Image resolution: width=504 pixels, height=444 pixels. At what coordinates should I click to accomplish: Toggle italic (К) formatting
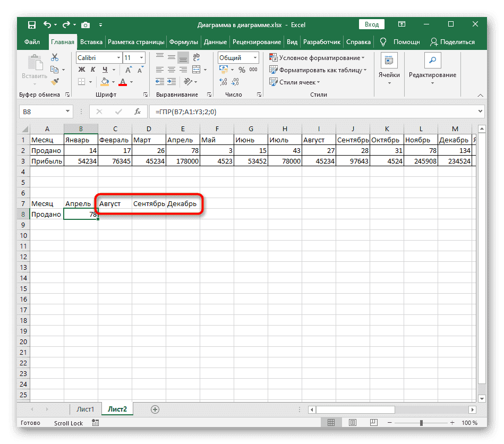click(x=93, y=70)
